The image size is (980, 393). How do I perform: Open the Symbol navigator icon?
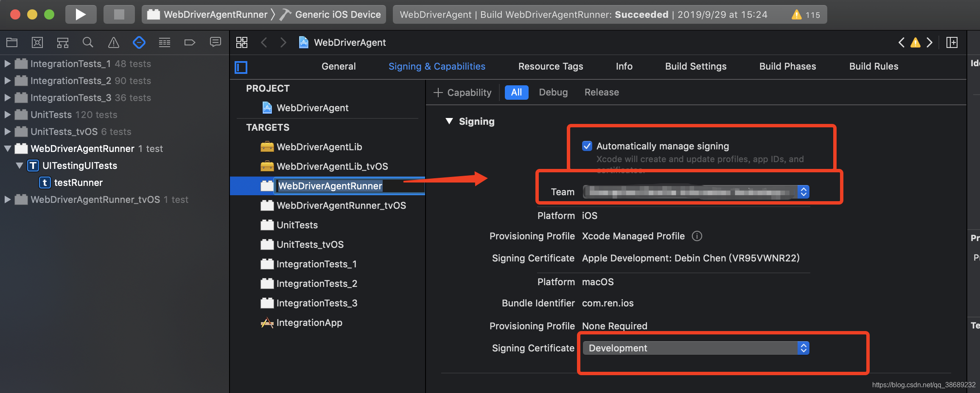[x=63, y=42]
